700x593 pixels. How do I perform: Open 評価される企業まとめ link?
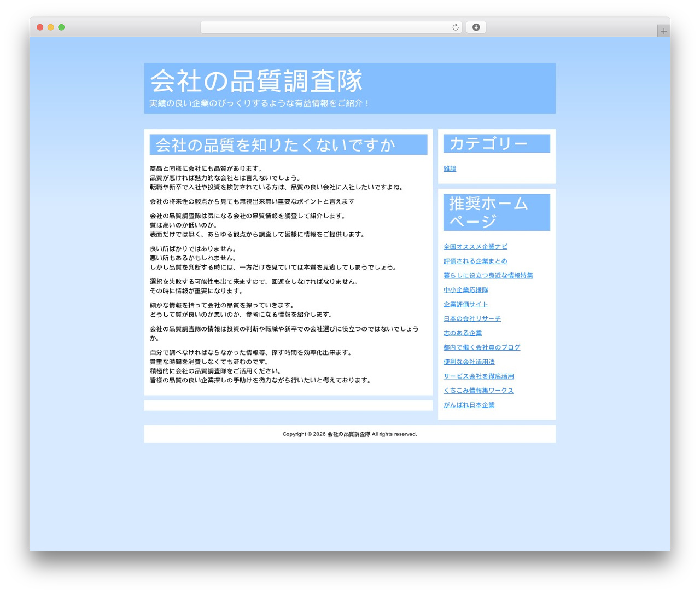point(475,261)
